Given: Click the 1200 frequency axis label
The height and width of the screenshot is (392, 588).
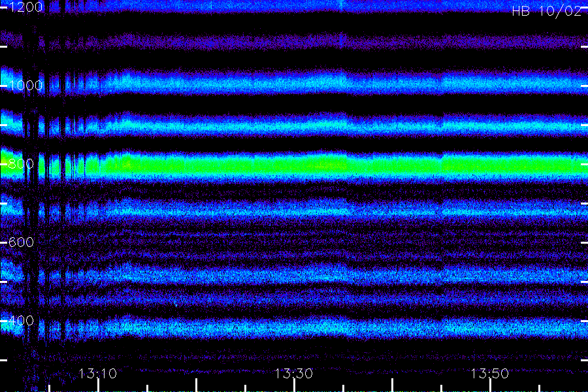Looking at the screenshot, I should [x=25, y=7].
